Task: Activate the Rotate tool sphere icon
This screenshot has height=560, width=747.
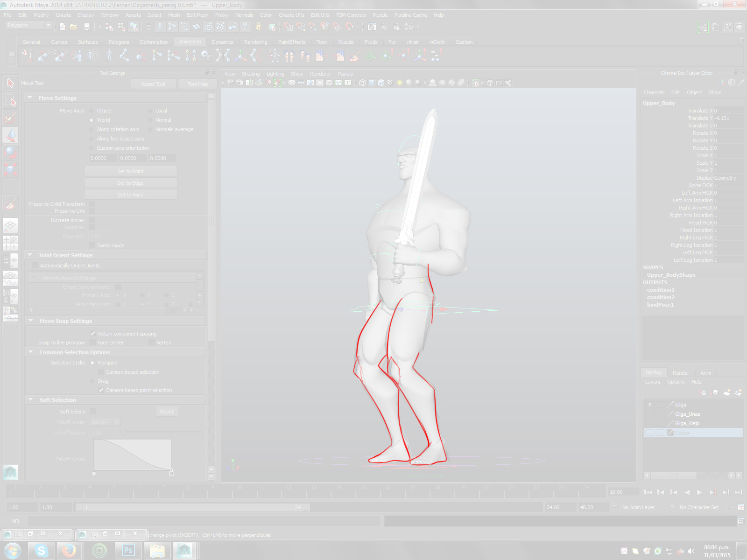Action: point(10,152)
